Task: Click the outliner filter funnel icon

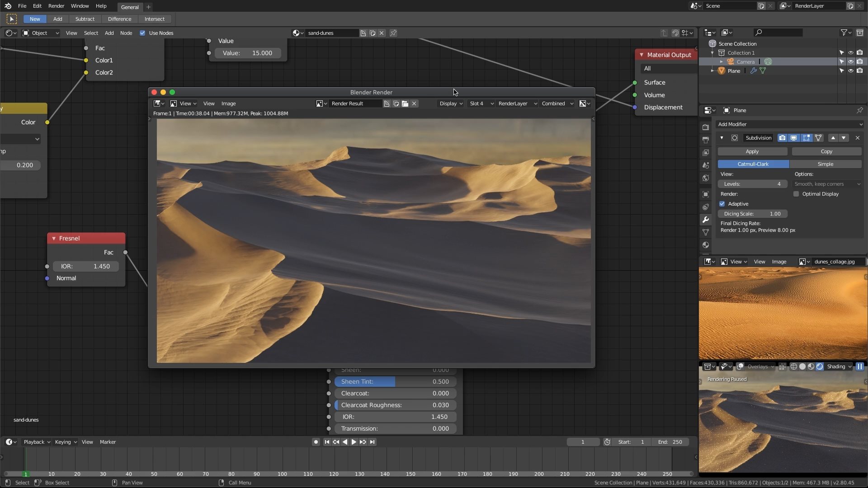Action: click(844, 33)
